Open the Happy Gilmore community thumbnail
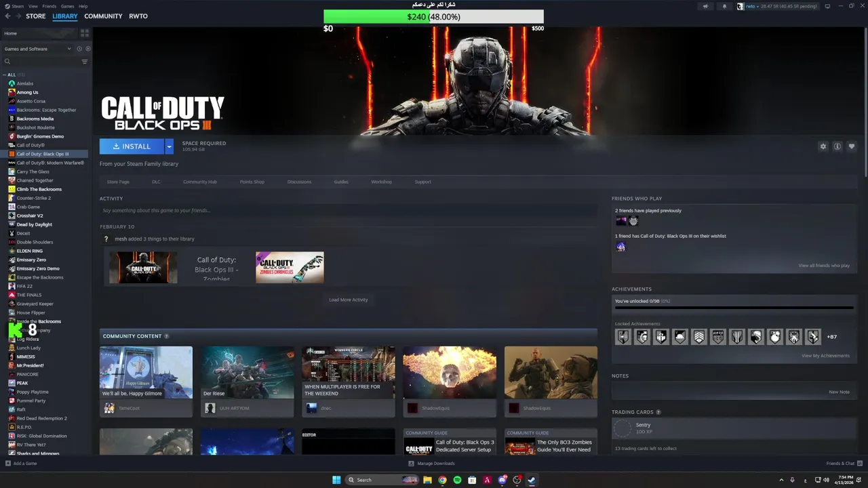 146,373
